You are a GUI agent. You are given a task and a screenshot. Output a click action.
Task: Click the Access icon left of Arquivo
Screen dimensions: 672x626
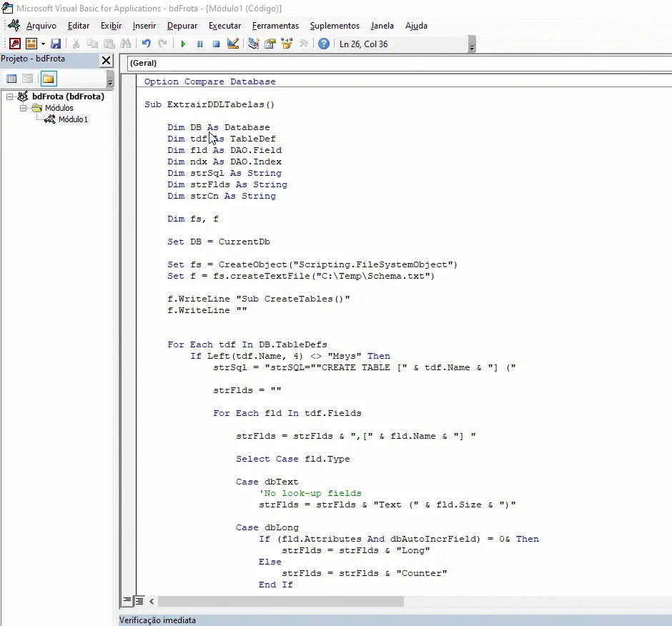[x=14, y=25]
